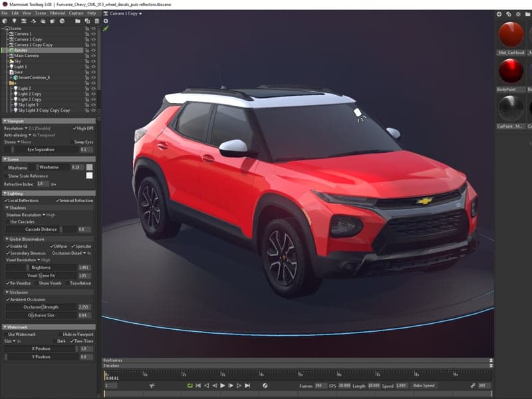The image size is (532, 399).
Task: Click the delete trash icon in scene toolbar
Action: [x=96, y=21]
